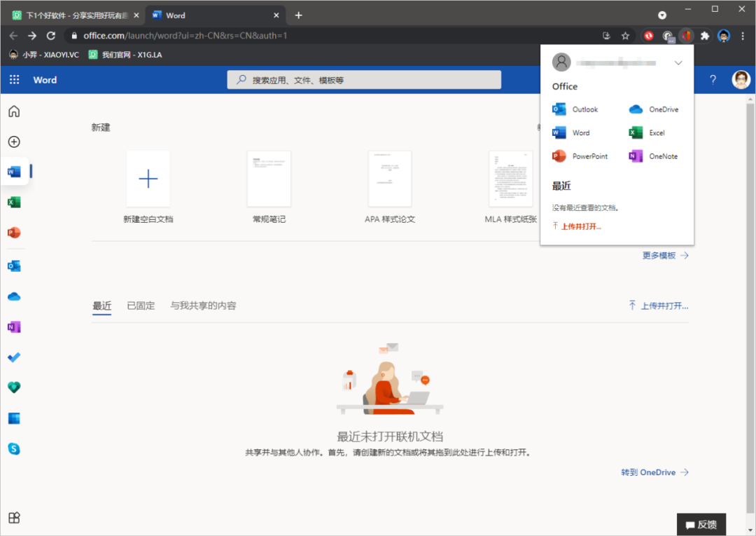Open OneNote from the left sidebar

click(x=14, y=327)
